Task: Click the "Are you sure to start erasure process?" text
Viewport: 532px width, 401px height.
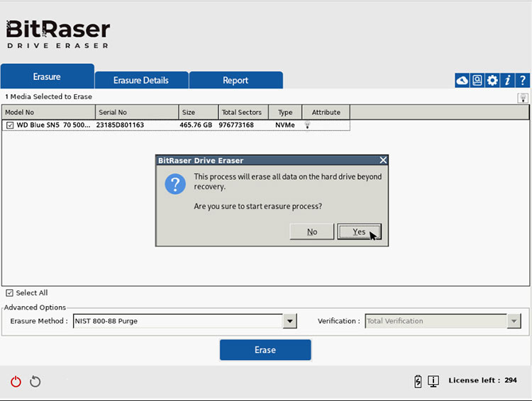Action: 258,206
